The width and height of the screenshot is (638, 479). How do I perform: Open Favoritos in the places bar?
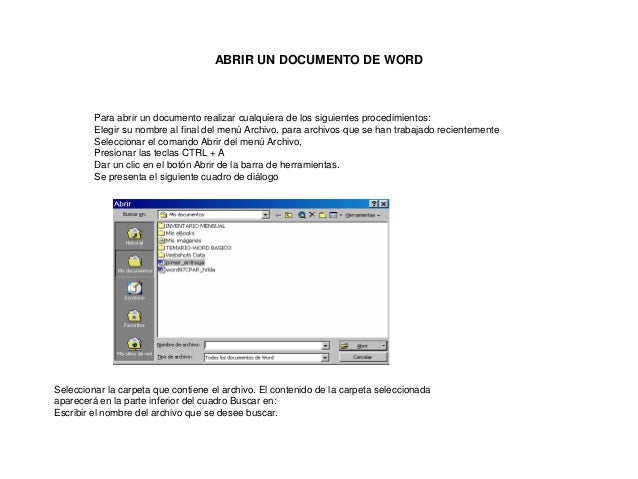click(x=134, y=319)
